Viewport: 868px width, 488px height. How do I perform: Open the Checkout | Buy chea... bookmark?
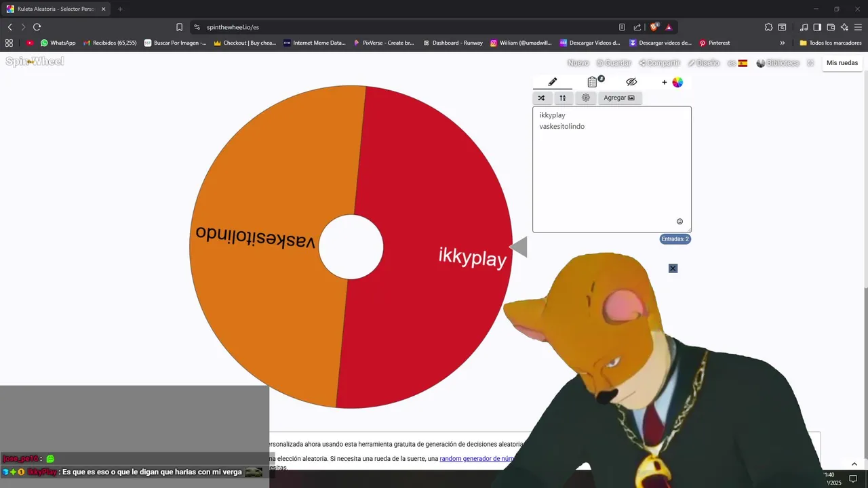245,43
